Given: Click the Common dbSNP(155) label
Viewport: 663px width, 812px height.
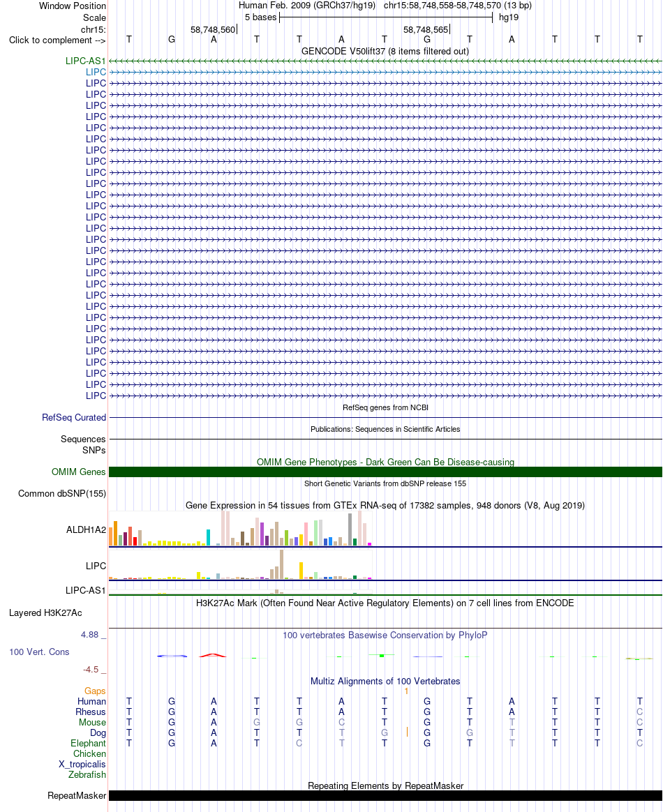Looking at the screenshot, I should pyautogui.click(x=62, y=493).
